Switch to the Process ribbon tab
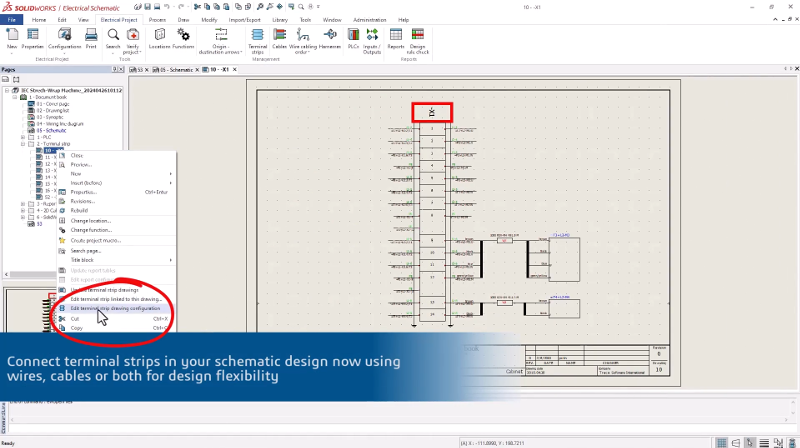The height and width of the screenshot is (448, 800). tap(158, 19)
